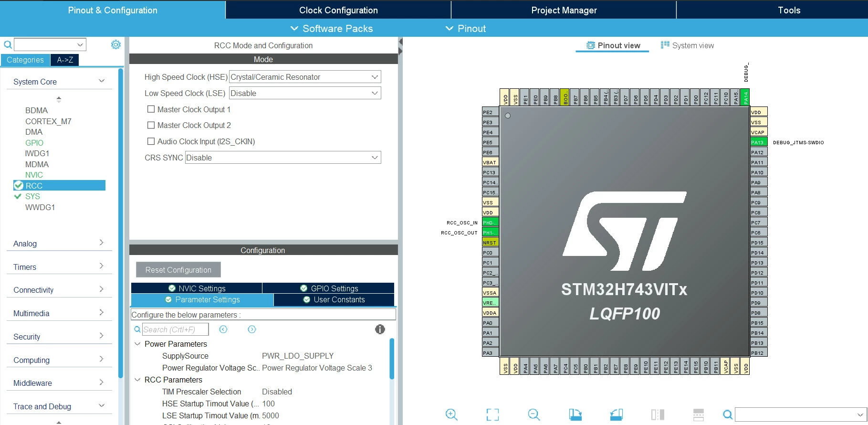Expand the Timers category
This screenshot has height=425, width=868.
pos(59,267)
